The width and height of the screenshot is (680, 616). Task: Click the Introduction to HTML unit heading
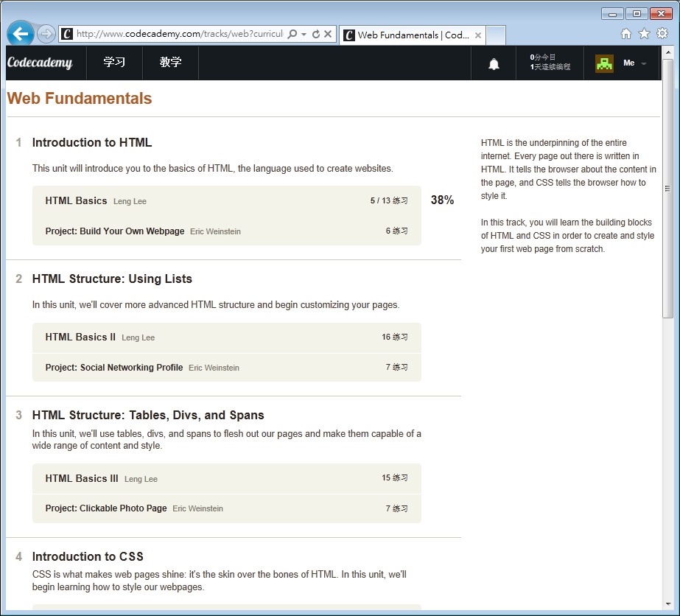point(92,143)
